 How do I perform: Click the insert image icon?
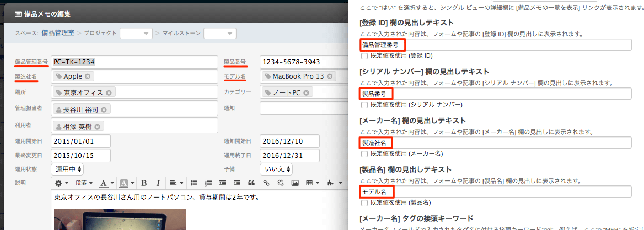pos(295,183)
